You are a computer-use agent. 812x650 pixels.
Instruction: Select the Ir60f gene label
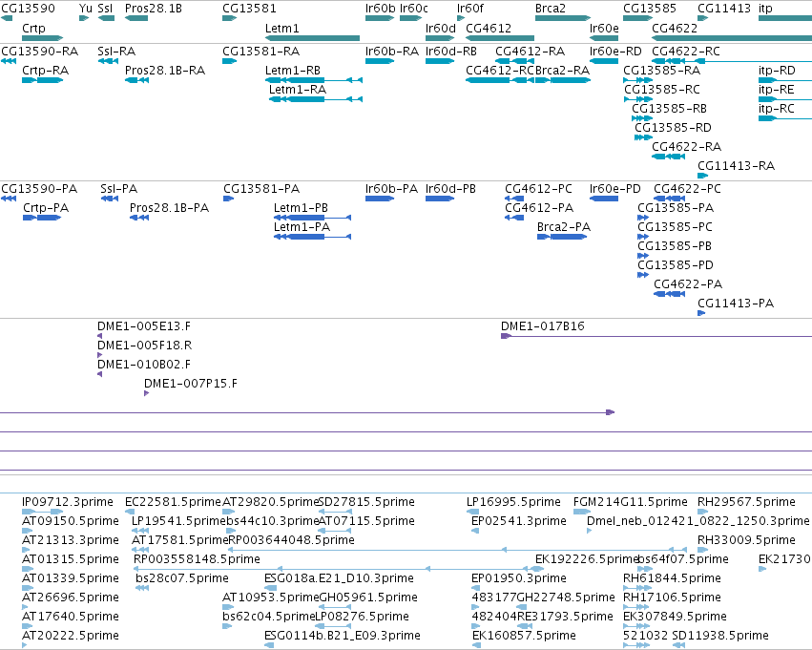(x=470, y=9)
